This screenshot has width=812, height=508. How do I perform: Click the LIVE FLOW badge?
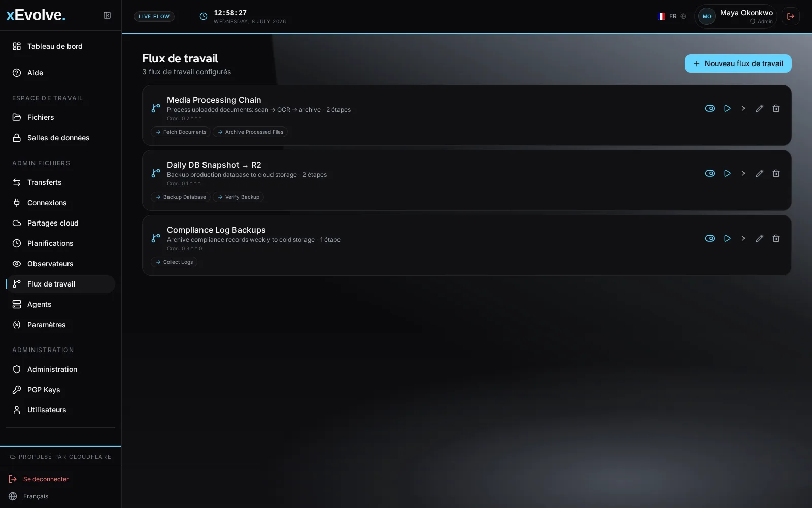154,16
